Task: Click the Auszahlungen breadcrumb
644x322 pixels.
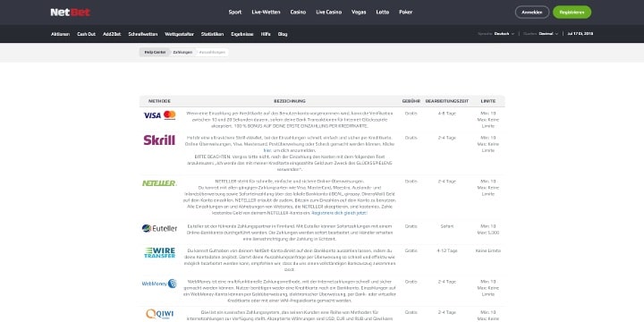Action: click(x=212, y=53)
